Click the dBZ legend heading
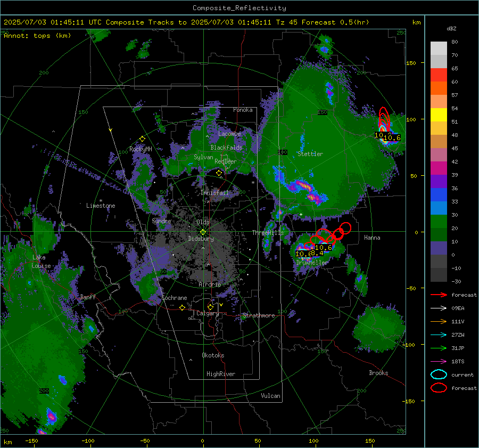479x448 pixels. (x=451, y=28)
